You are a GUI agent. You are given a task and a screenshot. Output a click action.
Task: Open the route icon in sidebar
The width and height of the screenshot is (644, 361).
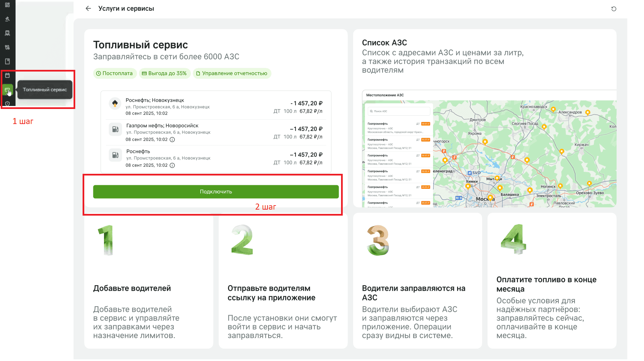pyautogui.click(x=7, y=47)
